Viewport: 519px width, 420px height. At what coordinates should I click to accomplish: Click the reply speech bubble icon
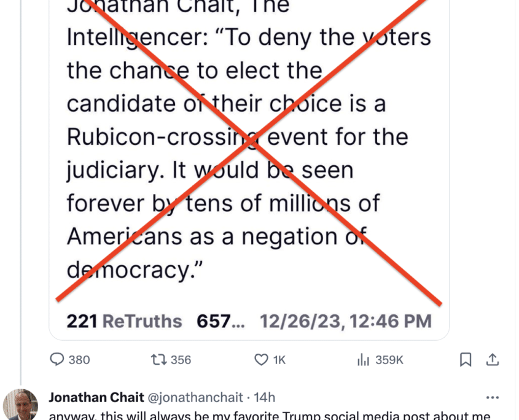pos(57,360)
